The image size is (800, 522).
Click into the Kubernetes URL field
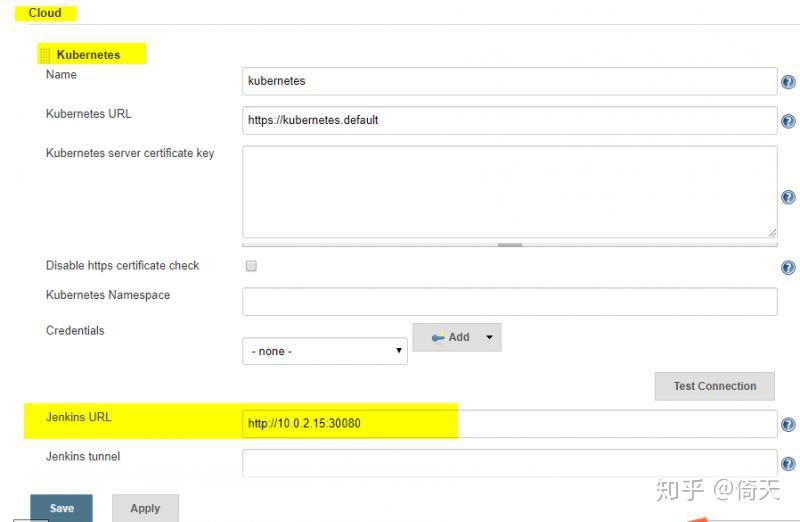(x=510, y=120)
